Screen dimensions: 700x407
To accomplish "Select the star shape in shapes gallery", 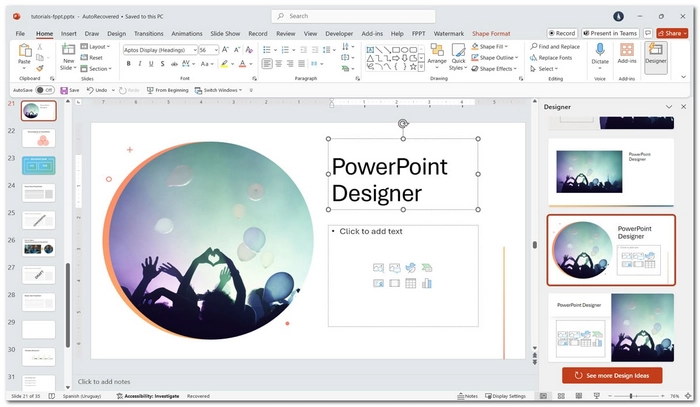I will point(413,67).
